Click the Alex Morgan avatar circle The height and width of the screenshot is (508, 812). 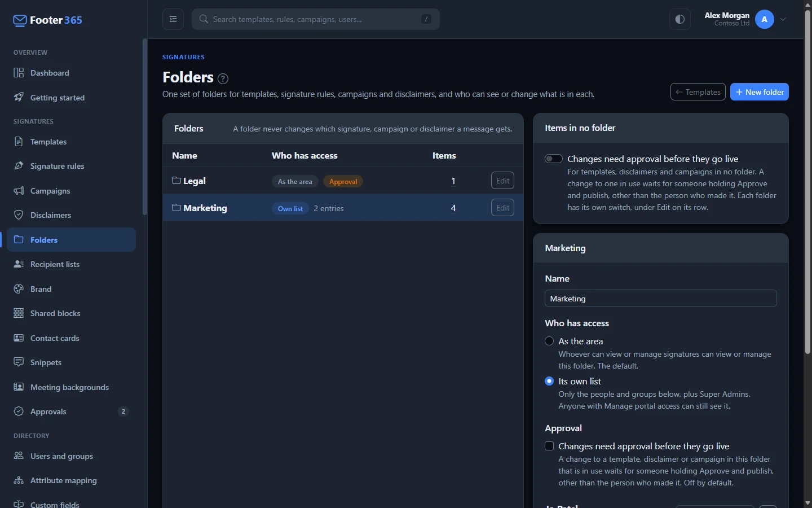pos(765,19)
